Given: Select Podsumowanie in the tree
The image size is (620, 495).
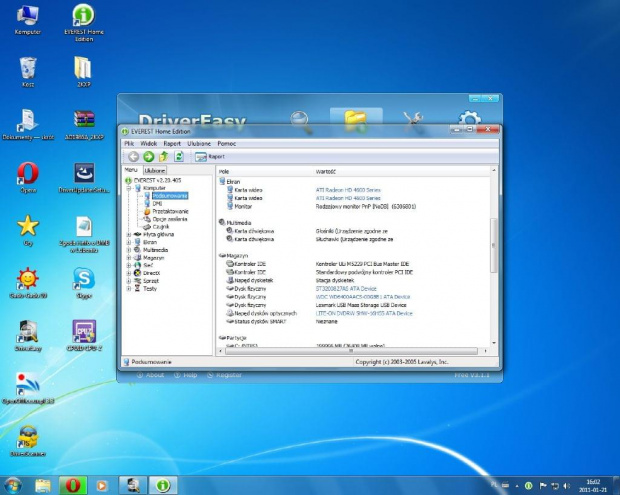Looking at the screenshot, I should (170, 196).
